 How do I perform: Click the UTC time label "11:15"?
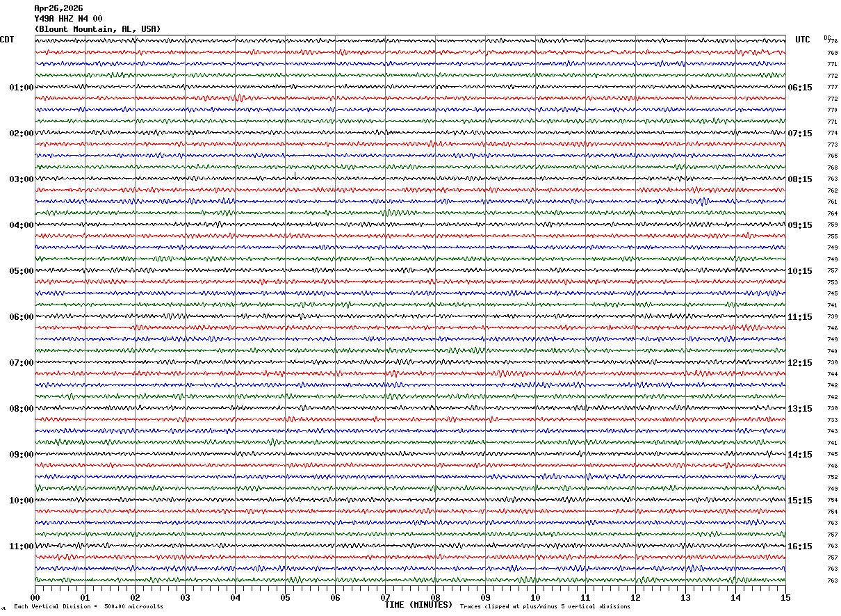(x=799, y=317)
